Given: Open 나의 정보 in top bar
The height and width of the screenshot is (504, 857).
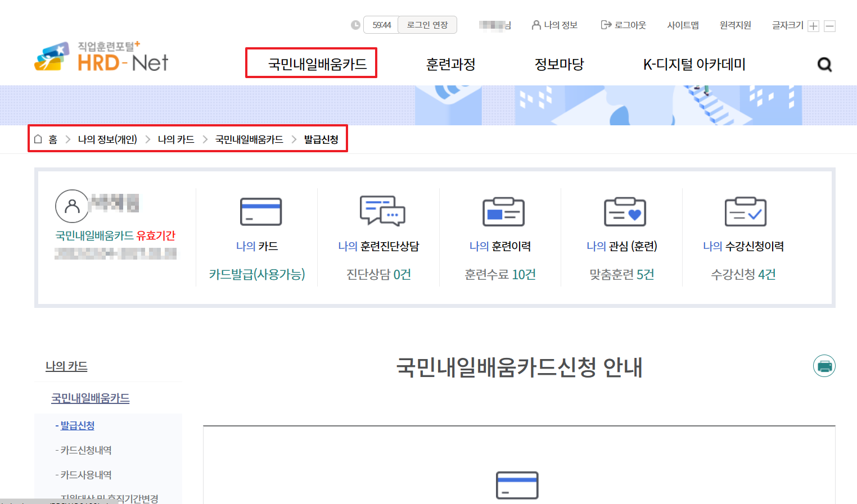Looking at the screenshot, I should point(555,25).
